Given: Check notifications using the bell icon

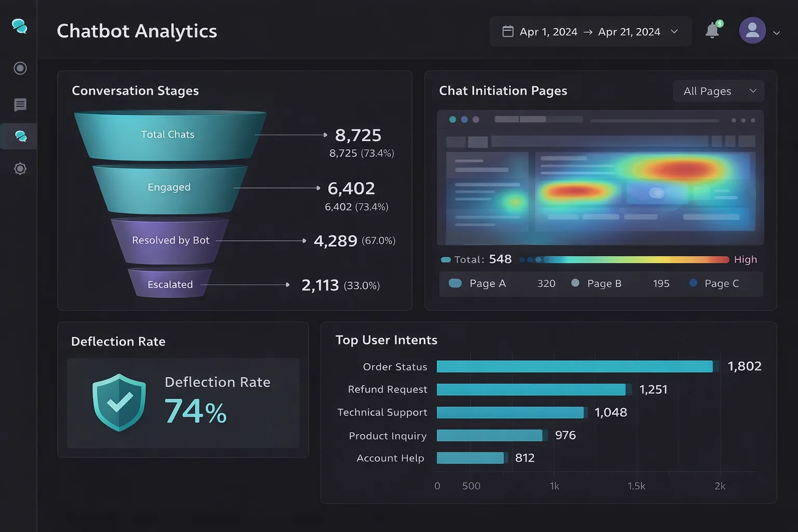Looking at the screenshot, I should (712, 30).
